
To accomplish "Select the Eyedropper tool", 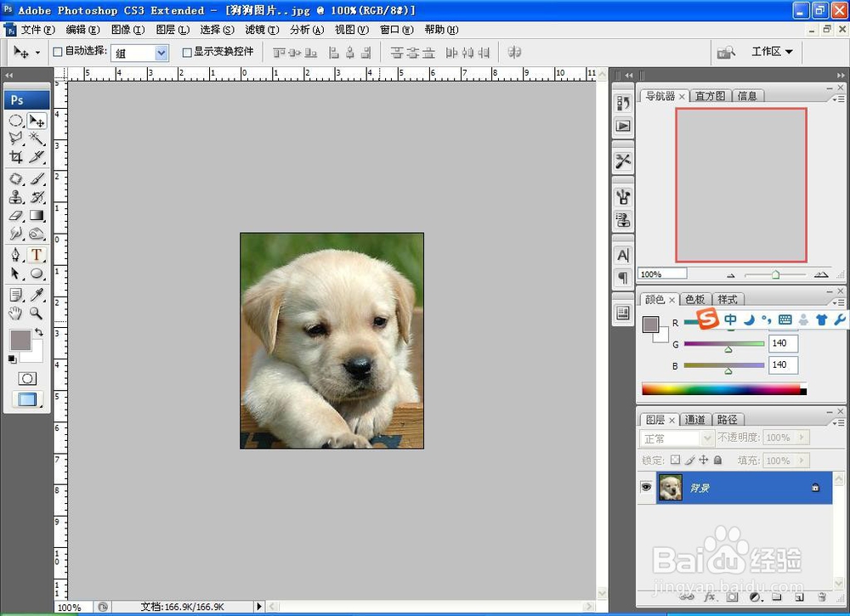I will coord(37,294).
